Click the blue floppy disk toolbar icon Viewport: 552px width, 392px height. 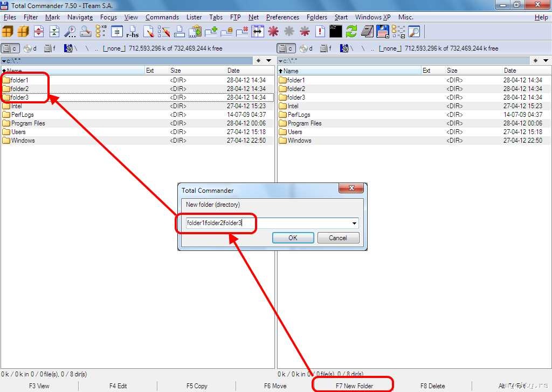[x=382, y=32]
